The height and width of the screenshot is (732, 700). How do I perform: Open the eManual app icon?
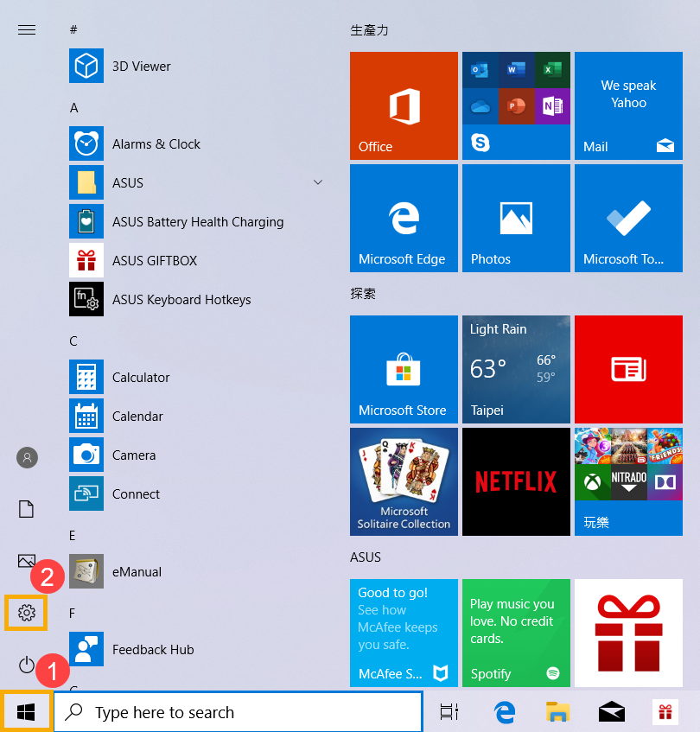point(86,571)
